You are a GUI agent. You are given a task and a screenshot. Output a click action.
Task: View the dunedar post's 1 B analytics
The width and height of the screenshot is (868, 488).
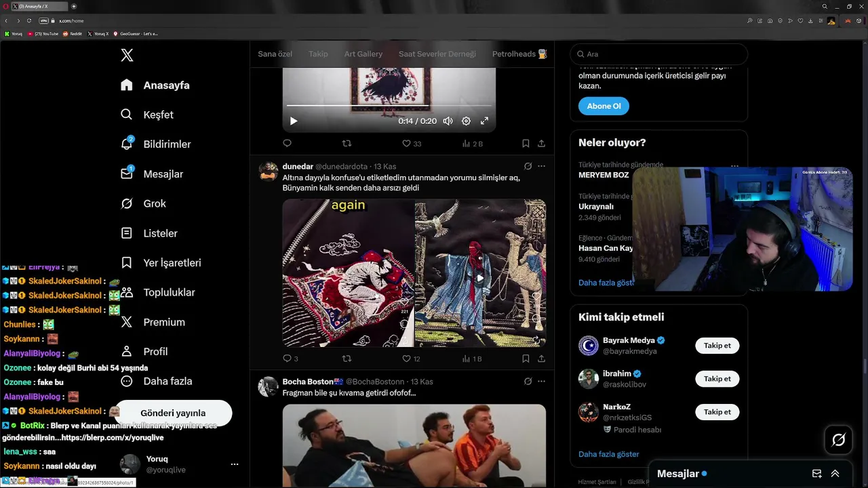tap(472, 359)
